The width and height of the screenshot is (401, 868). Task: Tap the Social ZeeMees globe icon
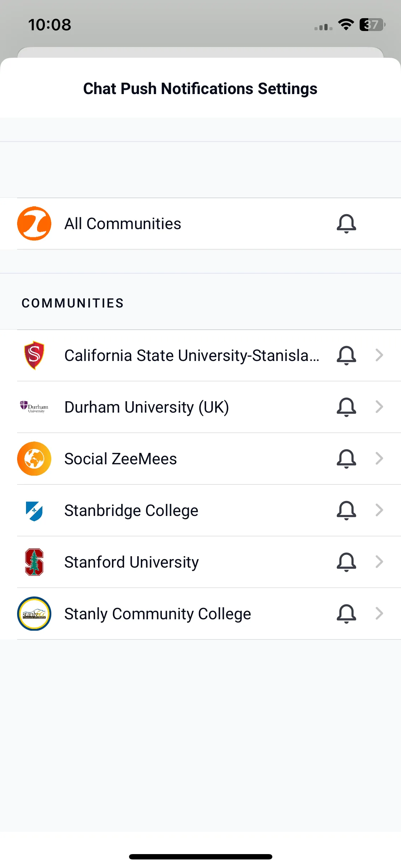(34, 459)
